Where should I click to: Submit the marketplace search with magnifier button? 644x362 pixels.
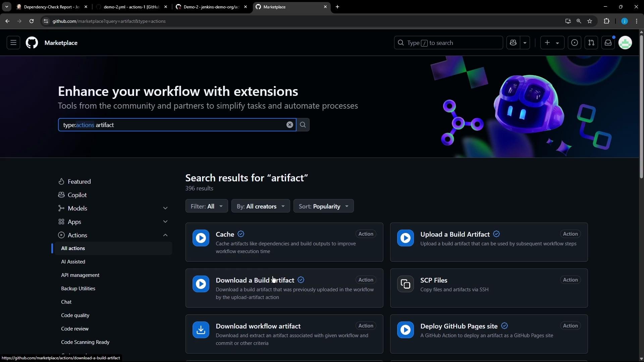(x=303, y=125)
